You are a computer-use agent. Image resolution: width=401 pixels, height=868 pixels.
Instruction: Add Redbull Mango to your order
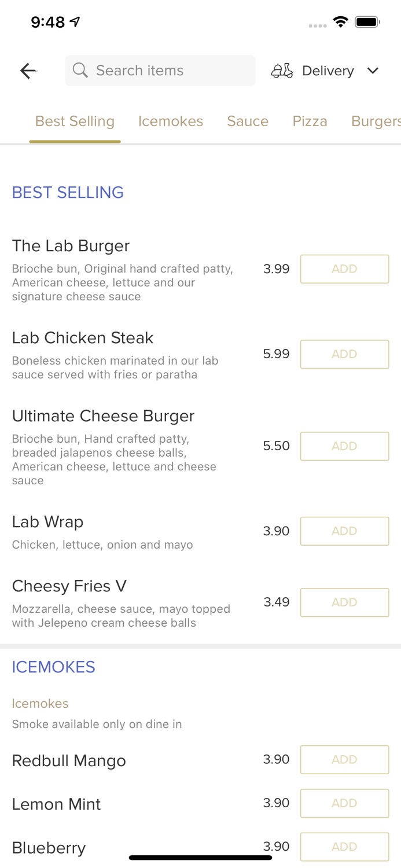click(344, 759)
